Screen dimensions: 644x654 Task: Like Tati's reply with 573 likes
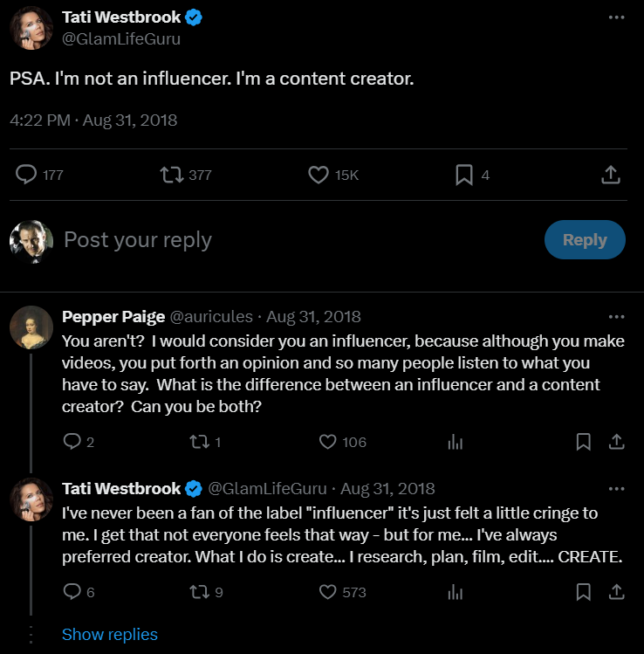point(328,592)
